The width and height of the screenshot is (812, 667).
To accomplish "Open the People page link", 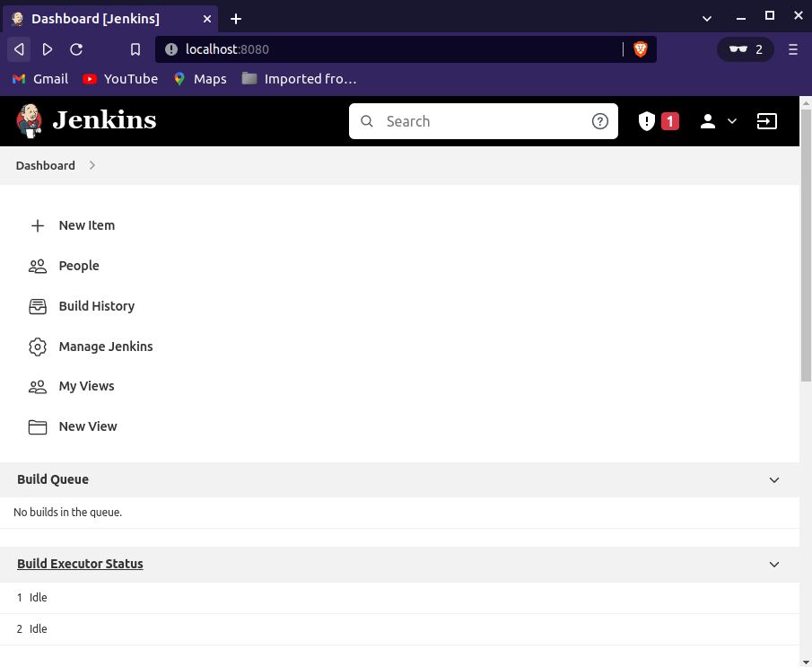I will (79, 266).
